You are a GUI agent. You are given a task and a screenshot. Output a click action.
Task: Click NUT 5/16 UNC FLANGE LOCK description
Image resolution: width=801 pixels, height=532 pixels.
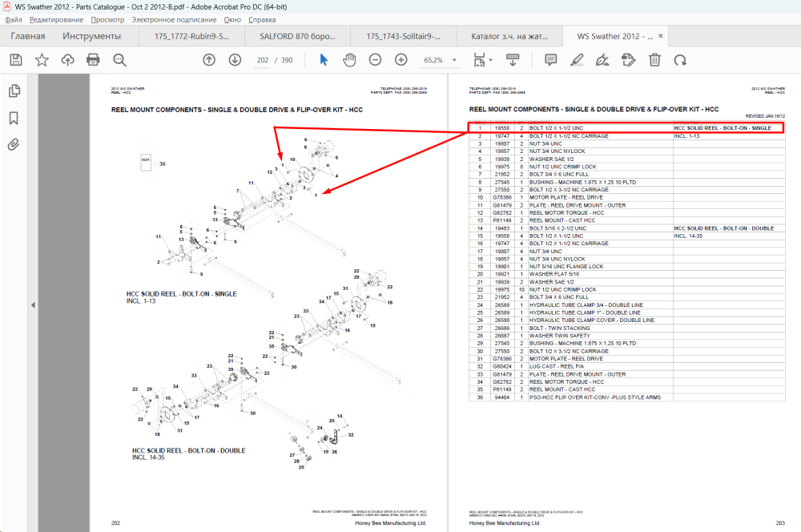(566, 266)
